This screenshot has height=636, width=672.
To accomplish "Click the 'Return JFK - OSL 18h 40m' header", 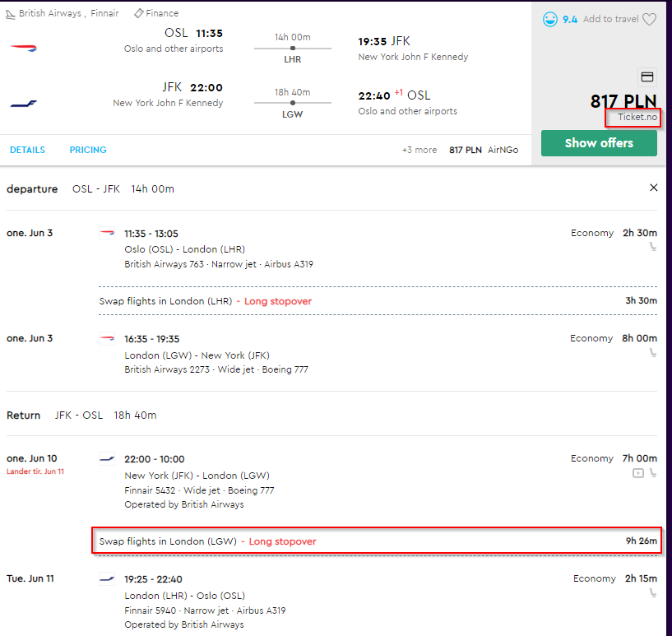I will pyautogui.click(x=81, y=415).
